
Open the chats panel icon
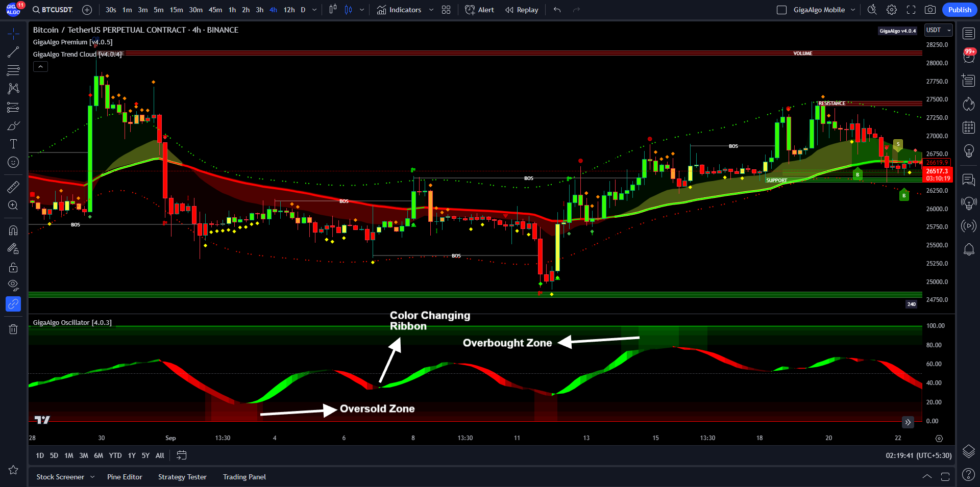[x=968, y=180]
